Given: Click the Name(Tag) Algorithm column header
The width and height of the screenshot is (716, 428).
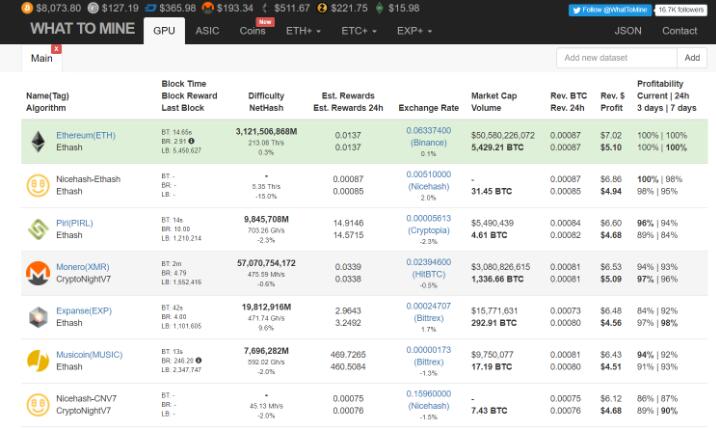Looking at the screenshot, I should pyautogui.click(x=47, y=102).
